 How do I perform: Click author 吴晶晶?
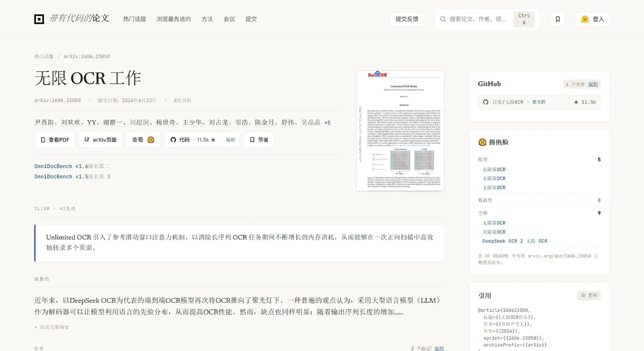tap(311, 123)
